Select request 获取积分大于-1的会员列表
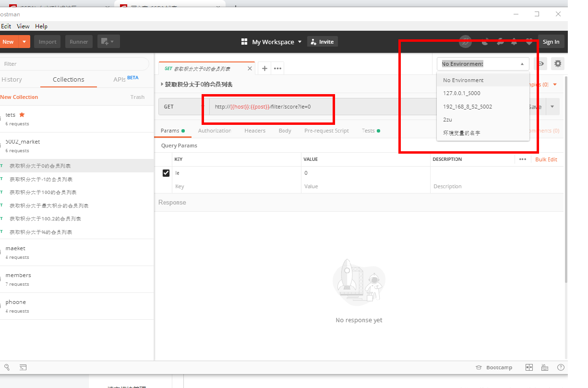The image size is (588, 388). (x=77, y=179)
